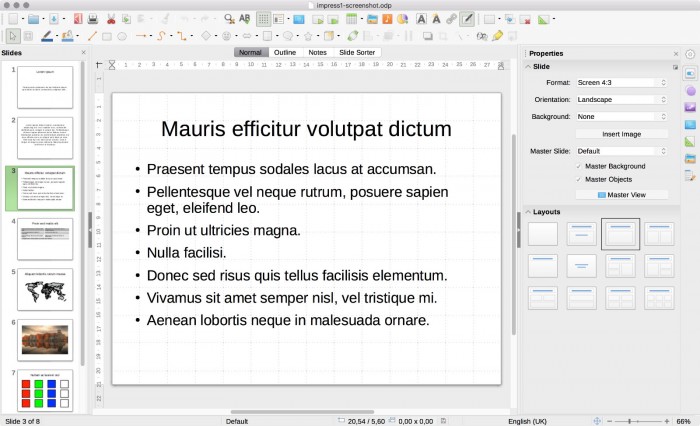Screen dimensions: 700x426
Task: Export directly as PDF
Action: [78, 19]
